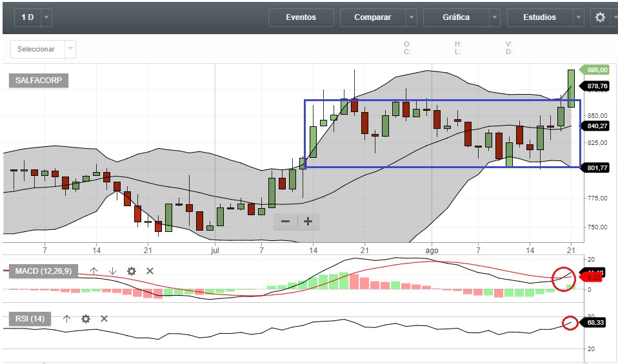Click the SALFACORP symbol label
Image resolution: width=618 pixels, height=364 pixels.
[39, 81]
